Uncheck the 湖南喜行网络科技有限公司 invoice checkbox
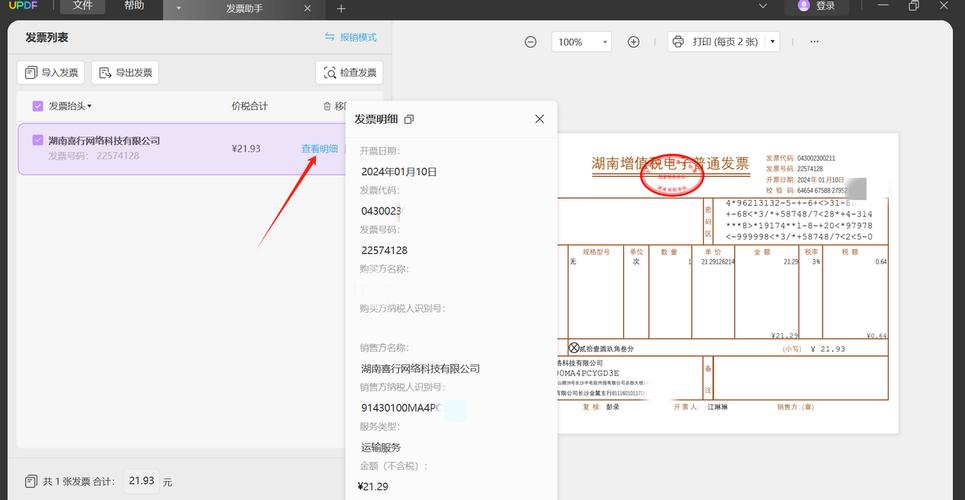The height and width of the screenshot is (500, 965). (38, 140)
